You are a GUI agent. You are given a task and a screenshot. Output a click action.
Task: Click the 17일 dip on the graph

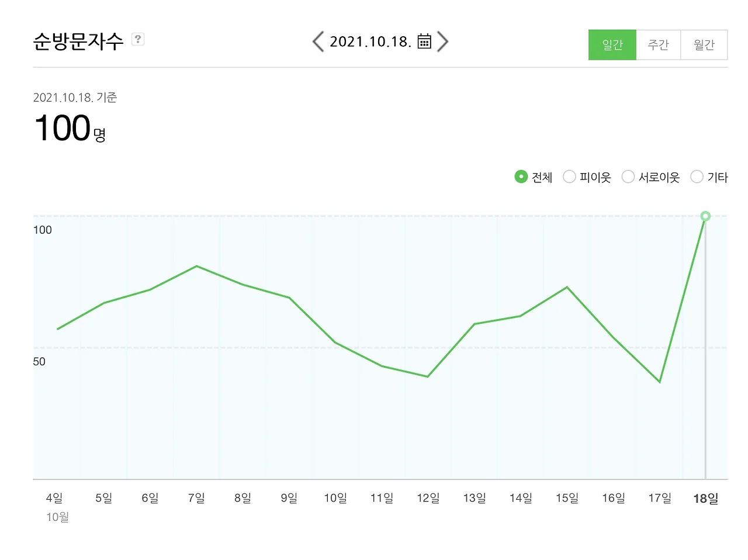pyautogui.click(x=660, y=382)
